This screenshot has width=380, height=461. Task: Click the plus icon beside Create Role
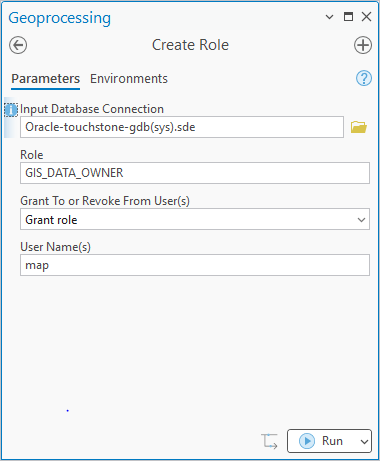point(363,45)
